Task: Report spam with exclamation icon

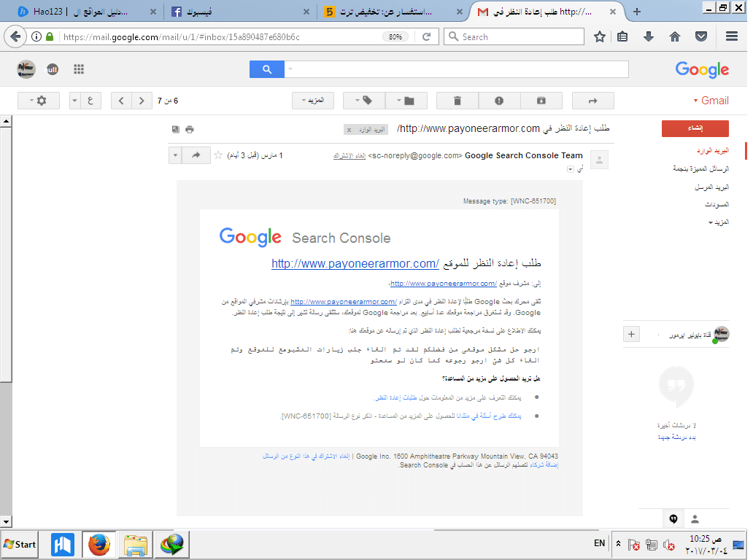Action: click(499, 101)
